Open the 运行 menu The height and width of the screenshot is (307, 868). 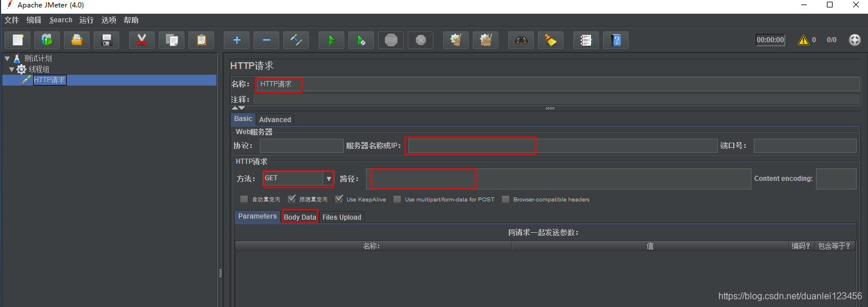87,20
